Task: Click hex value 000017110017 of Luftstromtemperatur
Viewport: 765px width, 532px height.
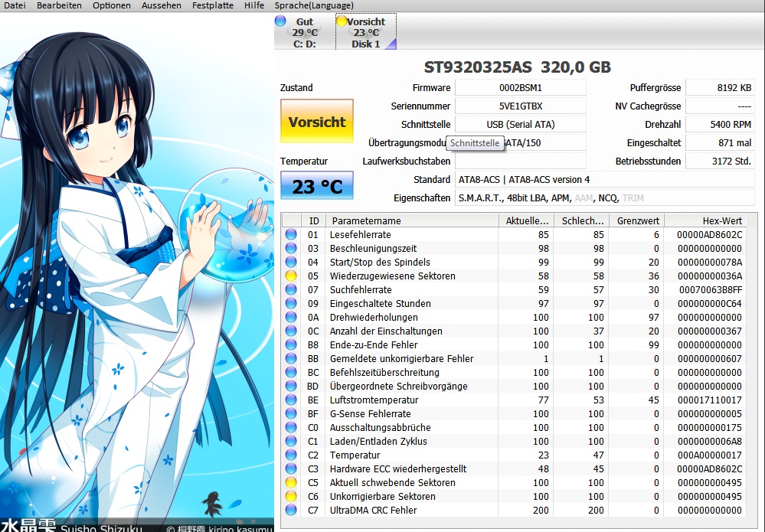Action: click(x=710, y=400)
